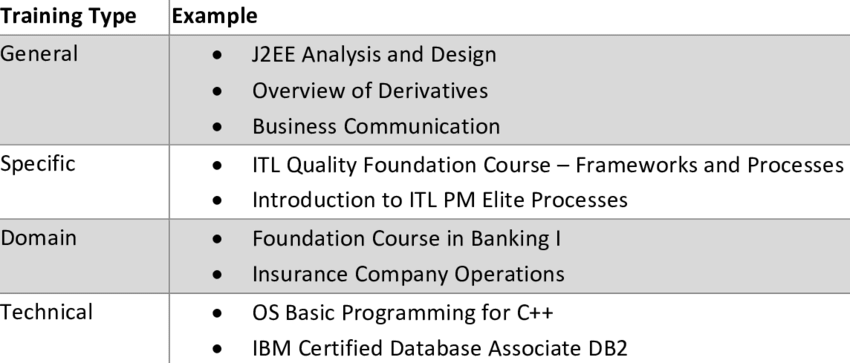Image resolution: width=850 pixels, height=363 pixels.
Task: Select IBM Certified Database Associate DB2
Action: point(440,348)
